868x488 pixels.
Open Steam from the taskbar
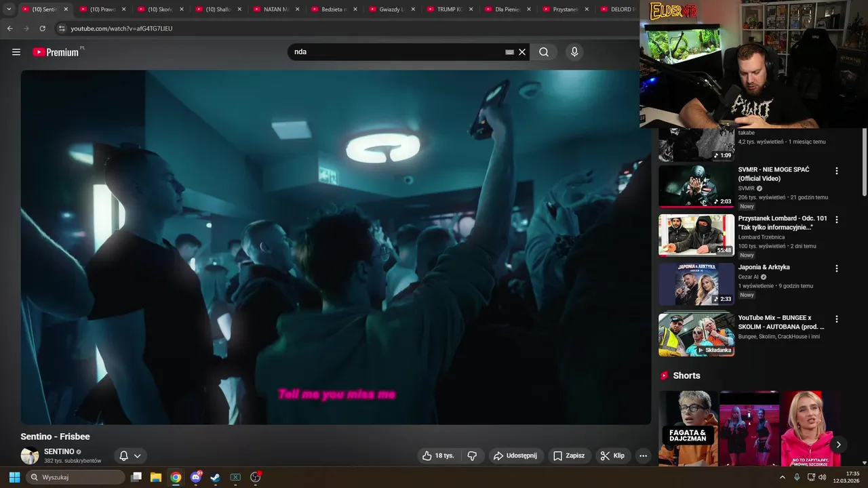click(x=215, y=477)
